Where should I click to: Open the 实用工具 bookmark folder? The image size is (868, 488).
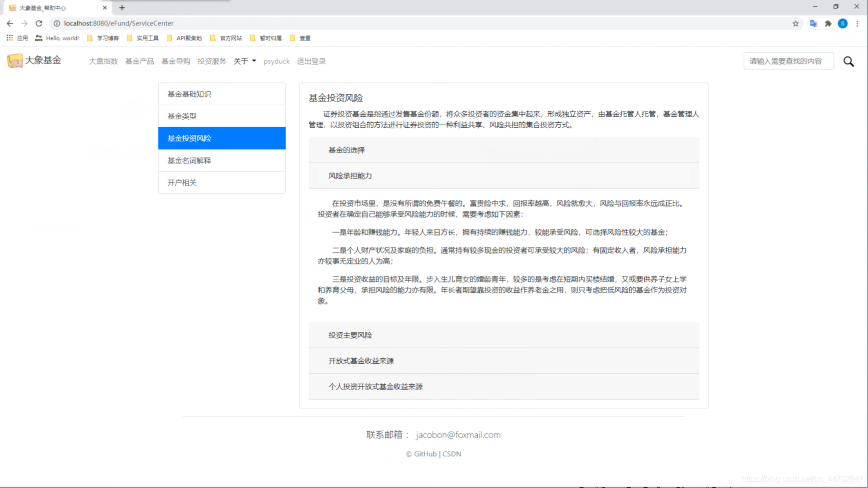pyautogui.click(x=142, y=38)
